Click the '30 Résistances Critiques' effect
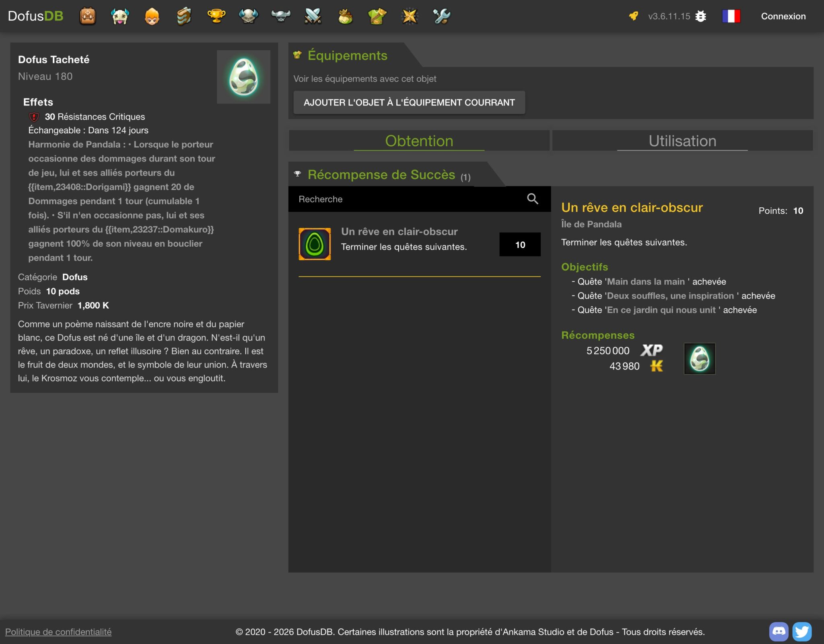Viewport: 824px width, 644px height. coord(95,117)
